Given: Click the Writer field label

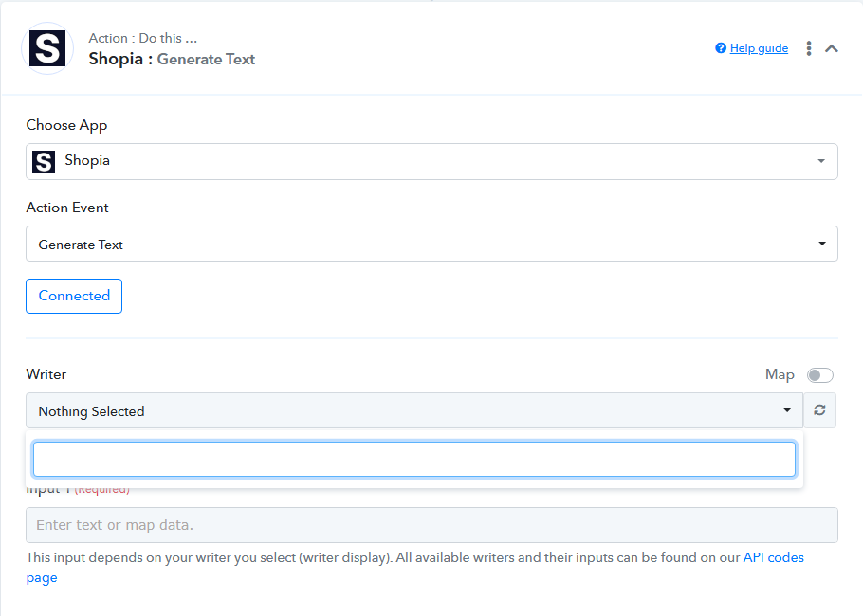Looking at the screenshot, I should click(x=46, y=374).
